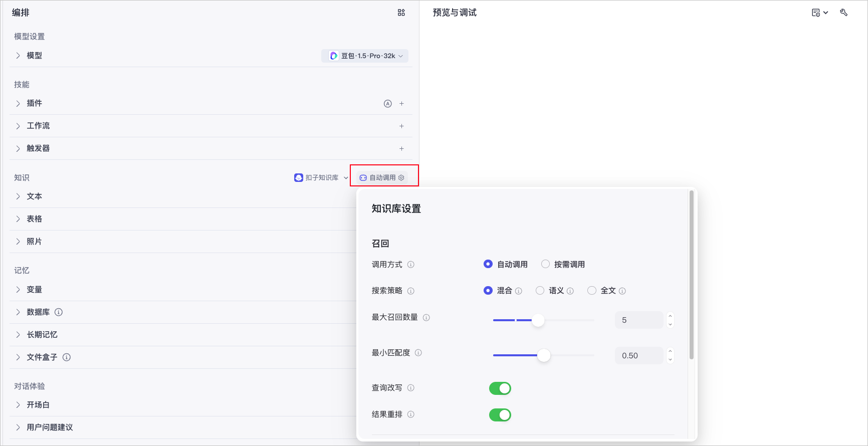The image size is (868, 446).
Task: Click the 扣子知识库 logo icon
Action: pyautogui.click(x=299, y=177)
